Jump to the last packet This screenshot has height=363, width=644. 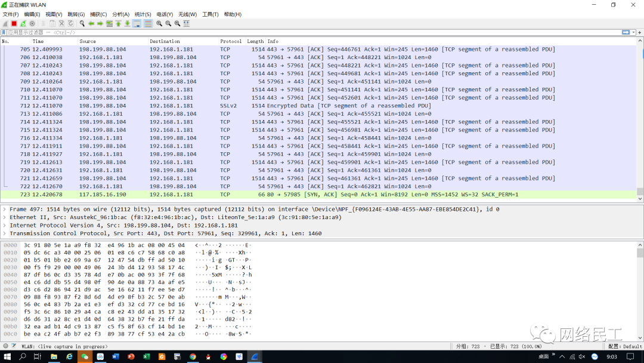[128, 23]
